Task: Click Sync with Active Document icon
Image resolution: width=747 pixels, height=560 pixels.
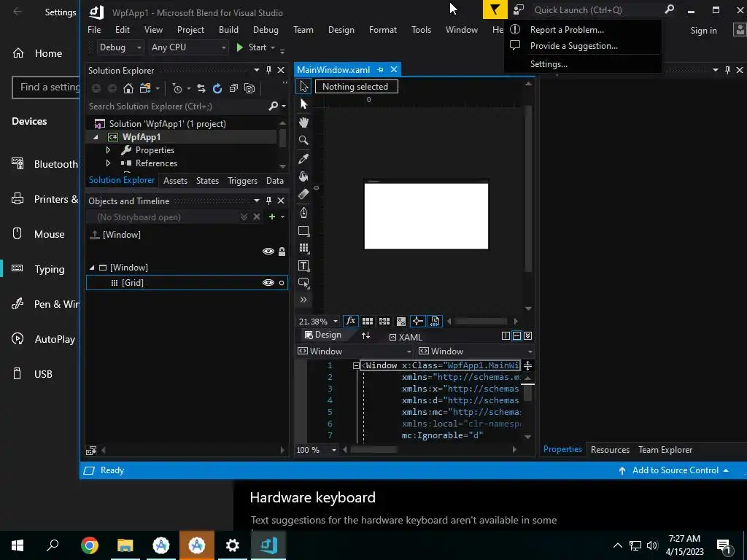Action: (201, 88)
